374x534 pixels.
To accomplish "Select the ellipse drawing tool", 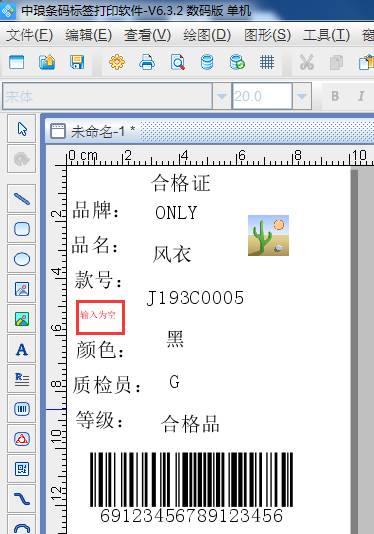I will [22, 259].
